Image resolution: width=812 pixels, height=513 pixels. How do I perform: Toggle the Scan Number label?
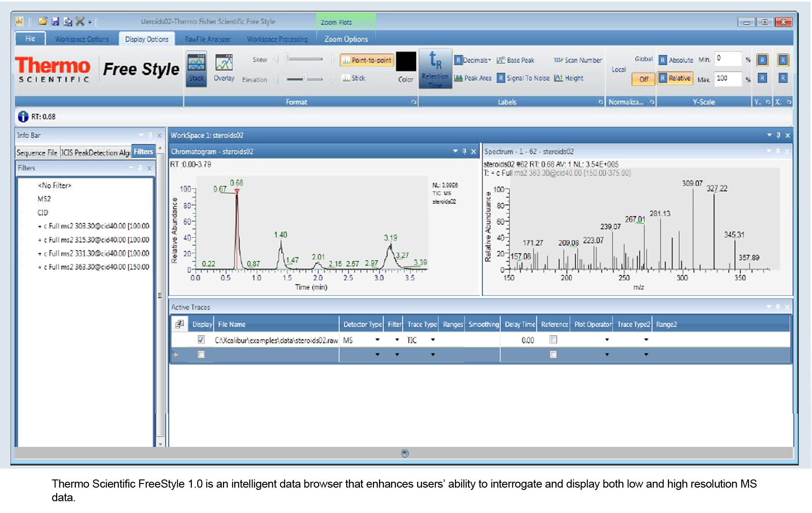click(578, 60)
